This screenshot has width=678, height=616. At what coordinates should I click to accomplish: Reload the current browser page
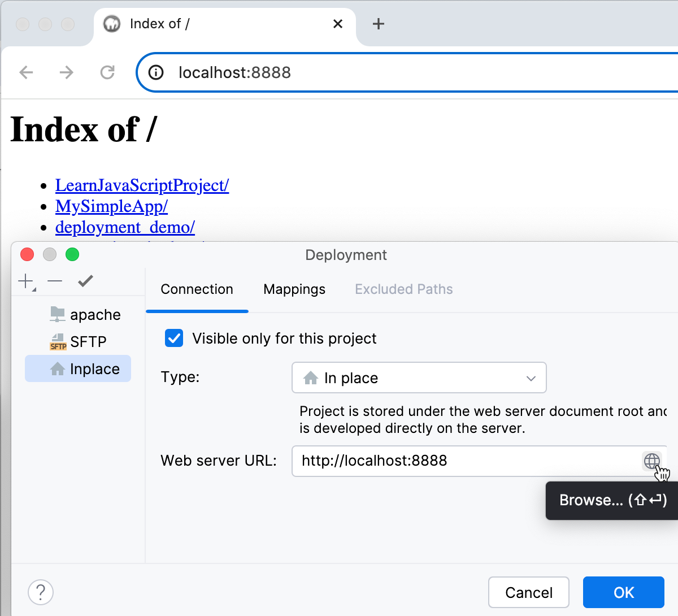tap(107, 72)
